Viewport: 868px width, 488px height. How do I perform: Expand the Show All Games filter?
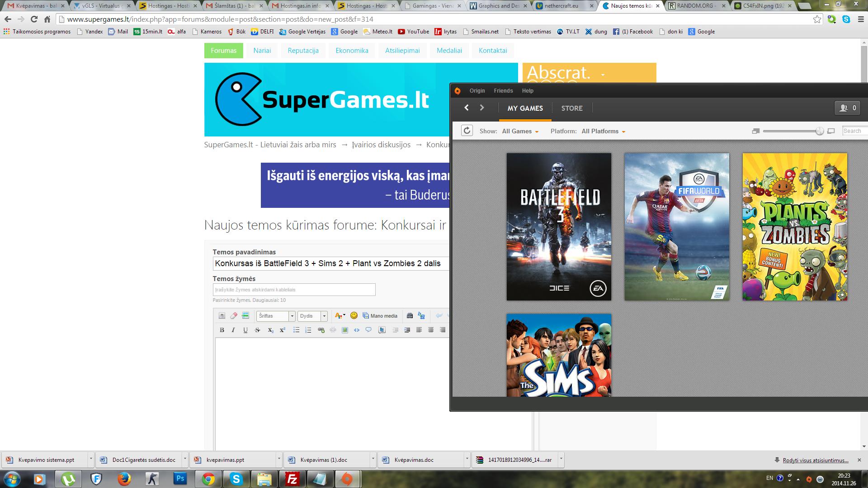point(520,131)
